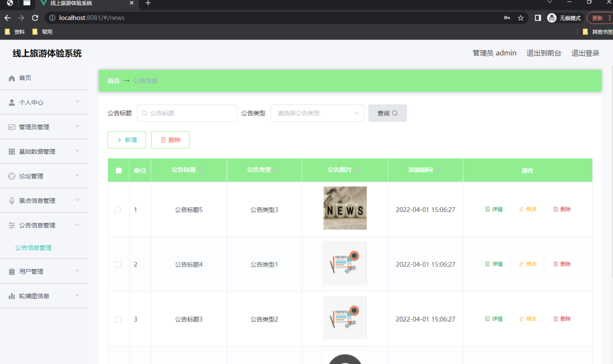This screenshot has width=613, height=364.
Task: Toggle the select-all checkbox in table header
Action: click(119, 171)
